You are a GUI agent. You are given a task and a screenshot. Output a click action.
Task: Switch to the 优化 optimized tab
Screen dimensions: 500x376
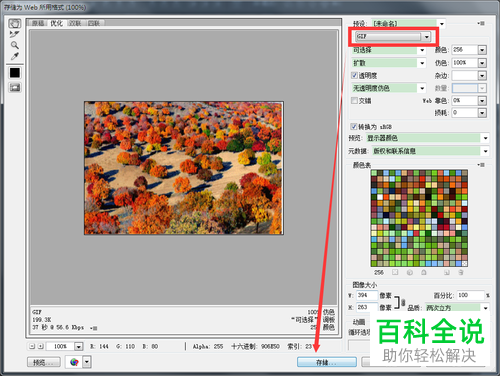(x=56, y=23)
